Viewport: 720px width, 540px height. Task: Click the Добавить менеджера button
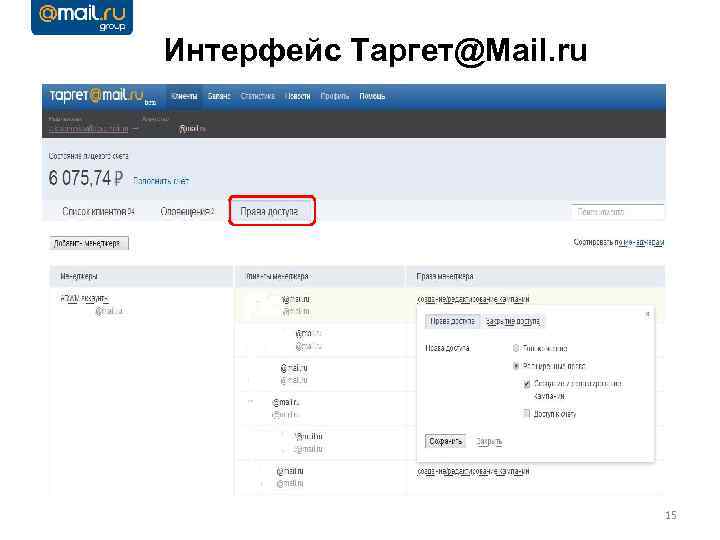coord(89,243)
